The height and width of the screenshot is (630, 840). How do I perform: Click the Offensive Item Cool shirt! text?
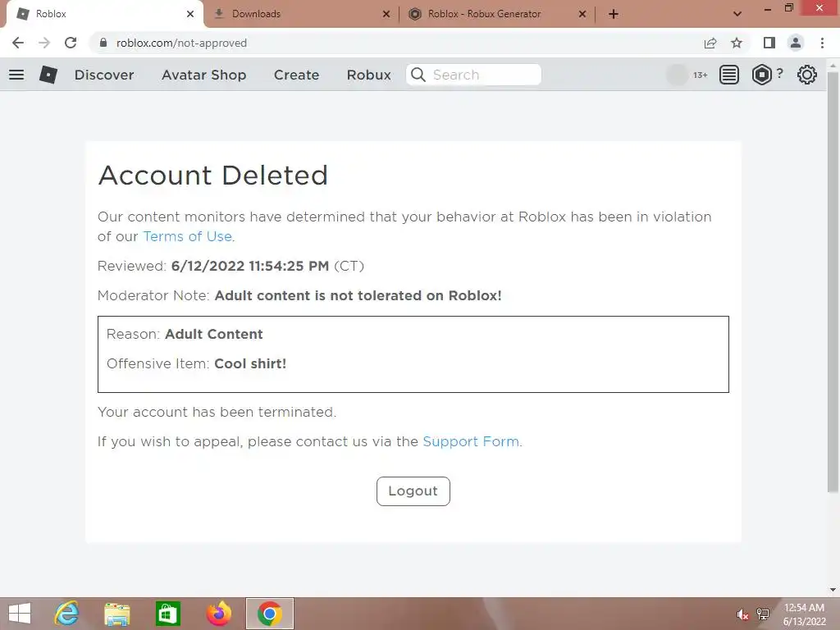197,363
